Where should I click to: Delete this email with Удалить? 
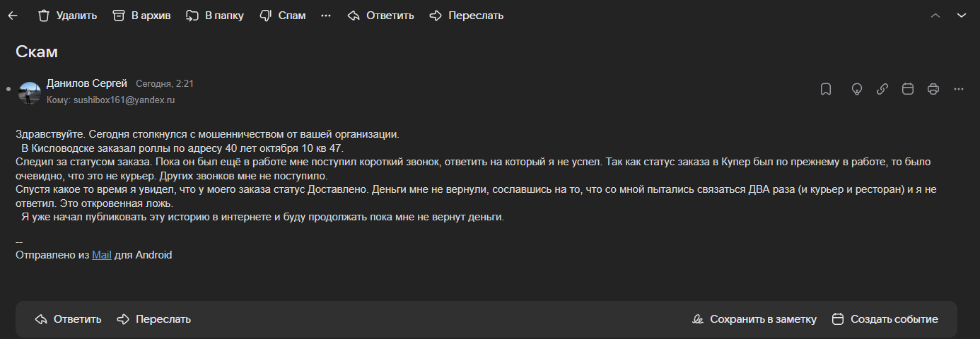[x=67, y=16]
